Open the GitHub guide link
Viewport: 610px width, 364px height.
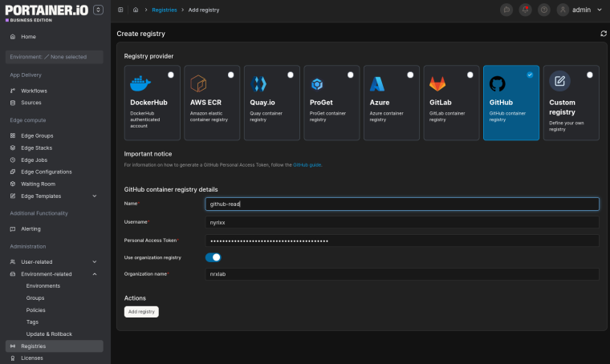(307, 165)
